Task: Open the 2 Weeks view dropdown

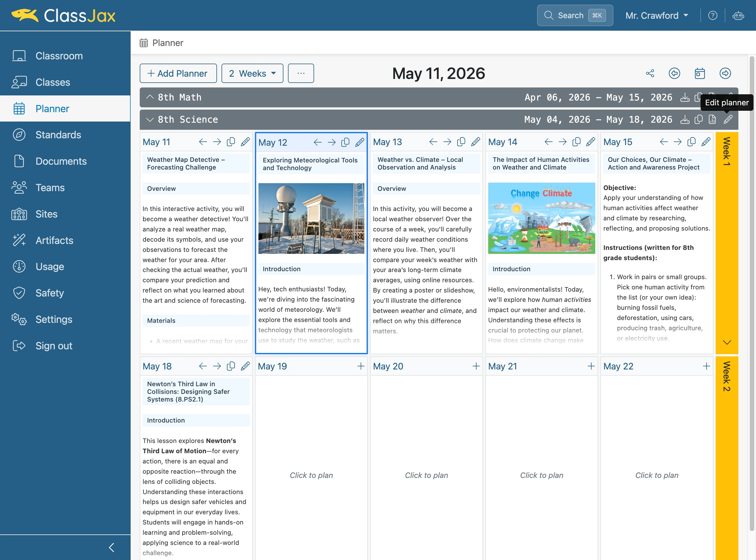Action: point(252,73)
